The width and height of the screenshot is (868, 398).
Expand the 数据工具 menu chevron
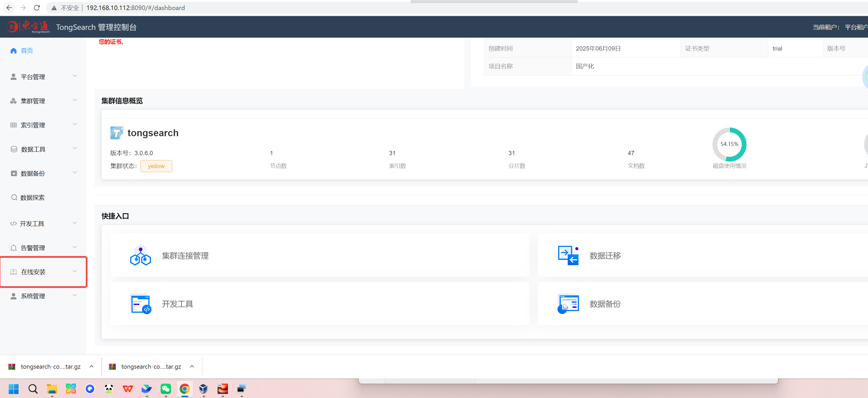75,148
